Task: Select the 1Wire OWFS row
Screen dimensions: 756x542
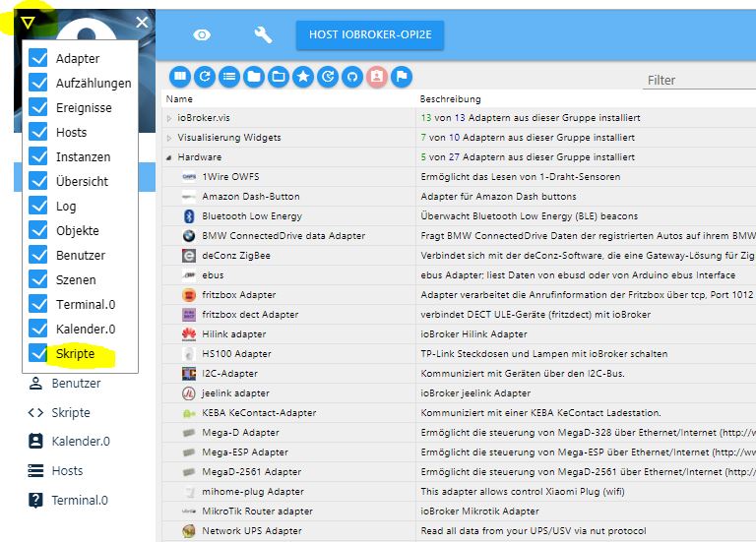Action: (x=459, y=177)
